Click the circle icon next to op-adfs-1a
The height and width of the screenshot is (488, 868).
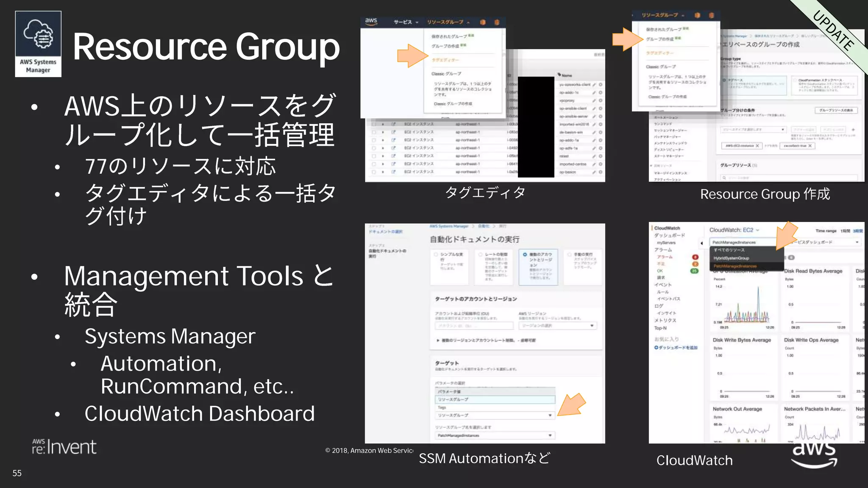[x=601, y=148]
